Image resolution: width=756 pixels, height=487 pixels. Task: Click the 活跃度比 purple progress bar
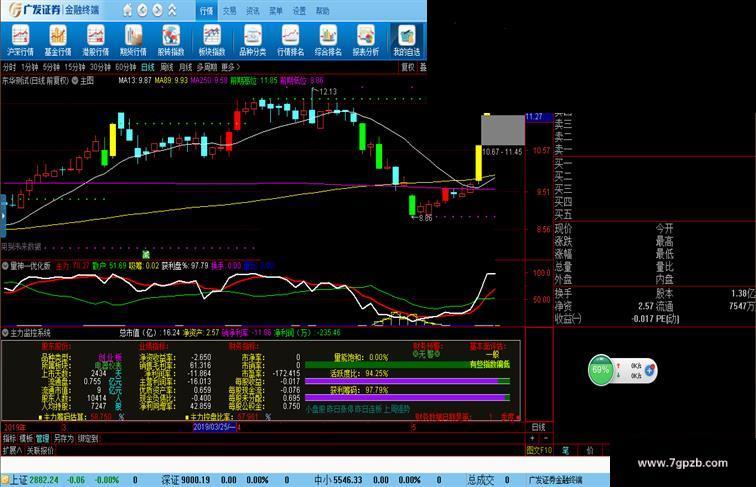pyautogui.click(x=407, y=381)
